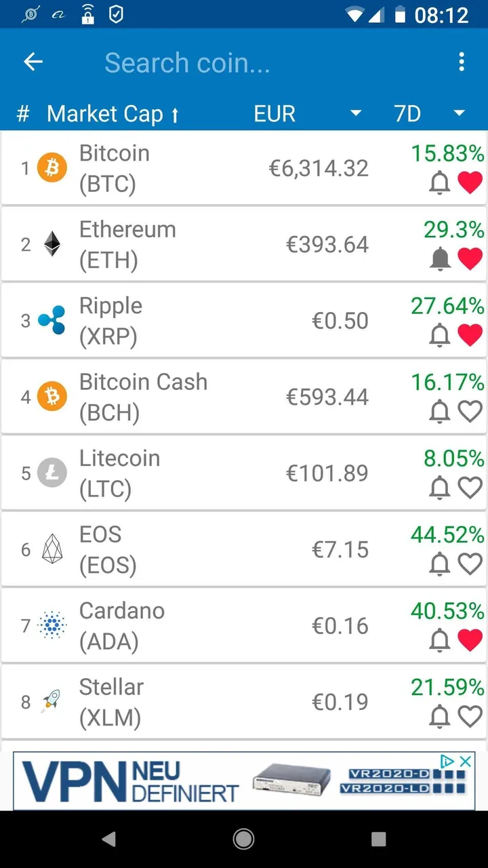Close the VPN advertisement banner
488x868 pixels.
pos(466,761)
